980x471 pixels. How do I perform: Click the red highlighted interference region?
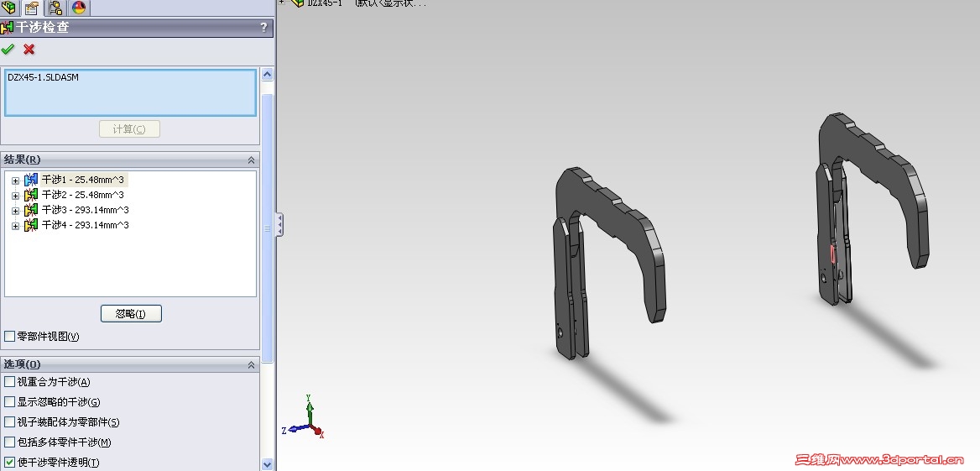[x=833, y=254]
